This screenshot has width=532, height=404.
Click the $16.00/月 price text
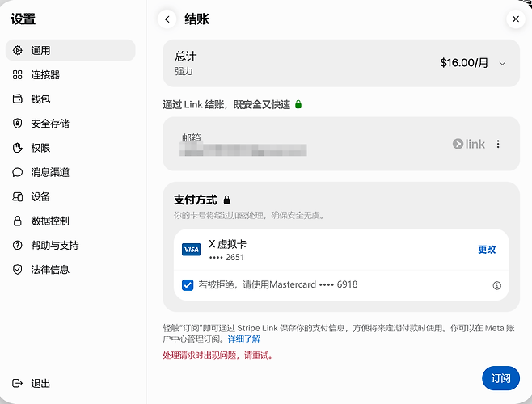point(464,63)
